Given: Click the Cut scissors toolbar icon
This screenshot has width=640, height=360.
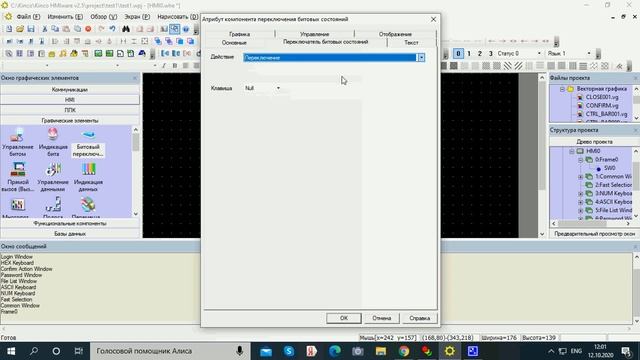Looking at the screenshot, I should [44, 29].
